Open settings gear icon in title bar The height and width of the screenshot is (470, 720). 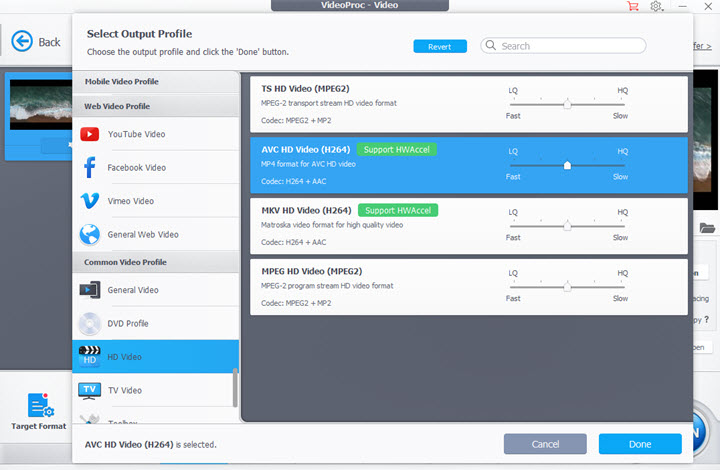click(x=656, y=6)
